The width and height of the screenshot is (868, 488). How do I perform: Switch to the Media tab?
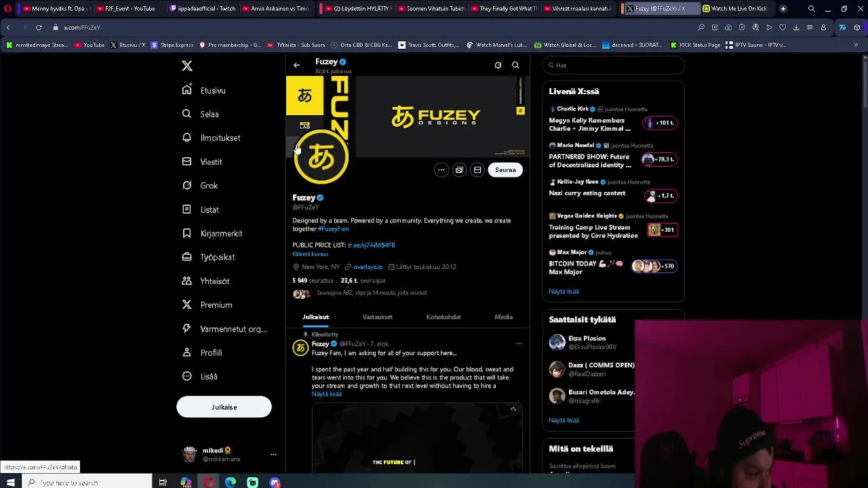(x=504, y=317)
